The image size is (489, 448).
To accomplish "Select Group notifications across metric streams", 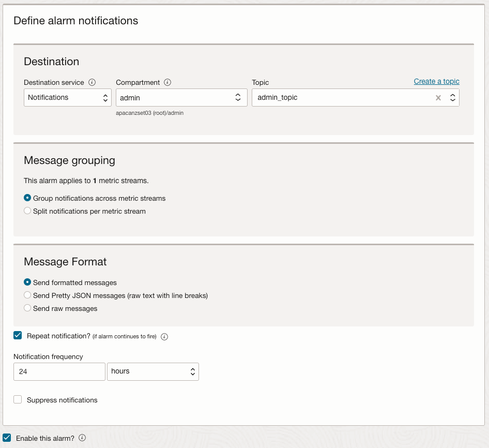I will coord(27,198).
